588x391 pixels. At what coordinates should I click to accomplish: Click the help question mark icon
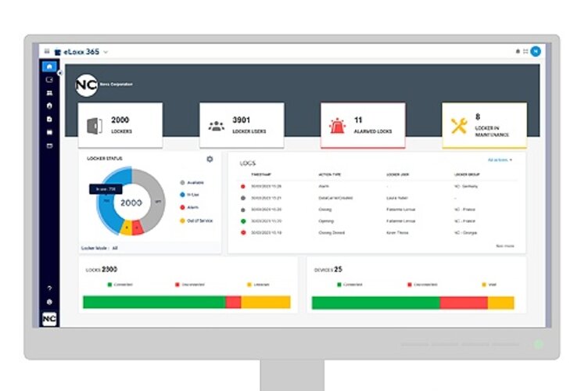[49, 288]
